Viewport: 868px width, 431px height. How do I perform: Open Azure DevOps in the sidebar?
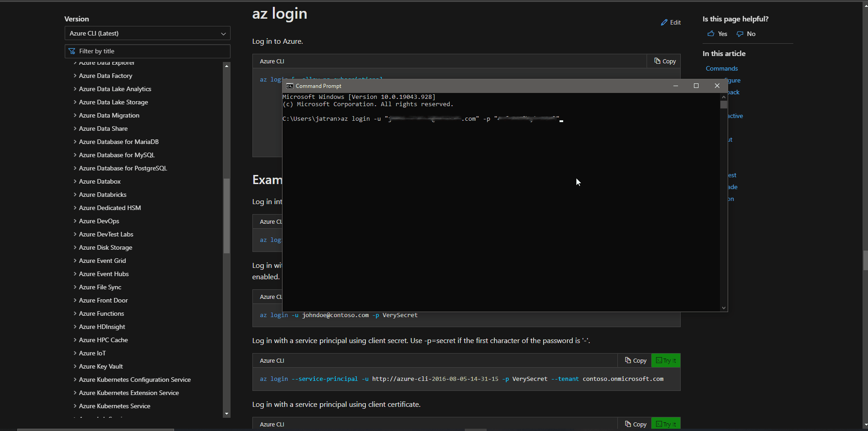tap(99, 221)
